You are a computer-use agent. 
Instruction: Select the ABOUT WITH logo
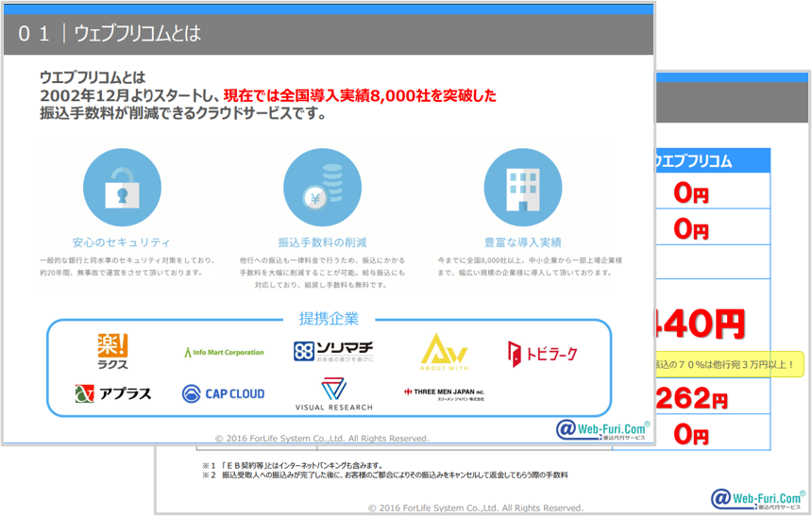point(444,352)
